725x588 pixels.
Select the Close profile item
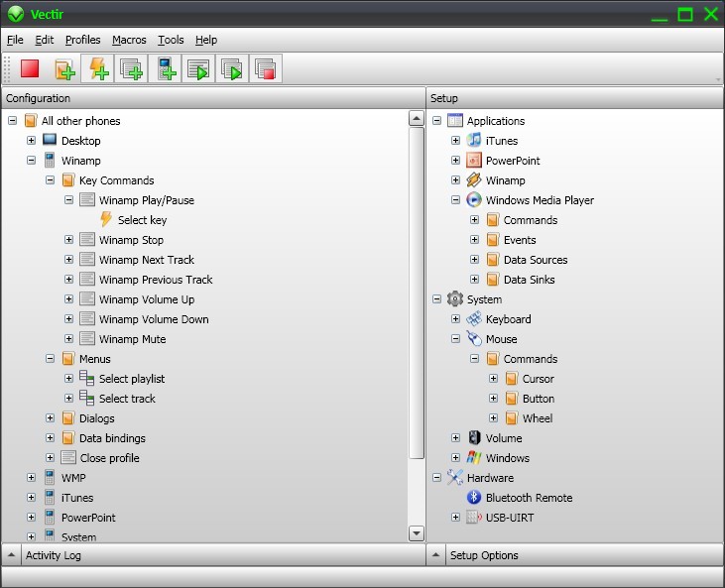[109, 458]
